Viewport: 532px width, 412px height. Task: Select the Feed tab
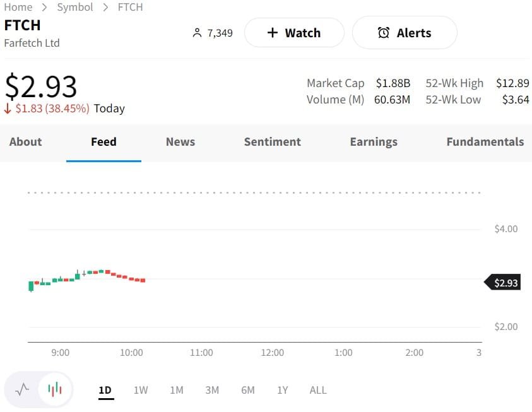coord(103,142)
